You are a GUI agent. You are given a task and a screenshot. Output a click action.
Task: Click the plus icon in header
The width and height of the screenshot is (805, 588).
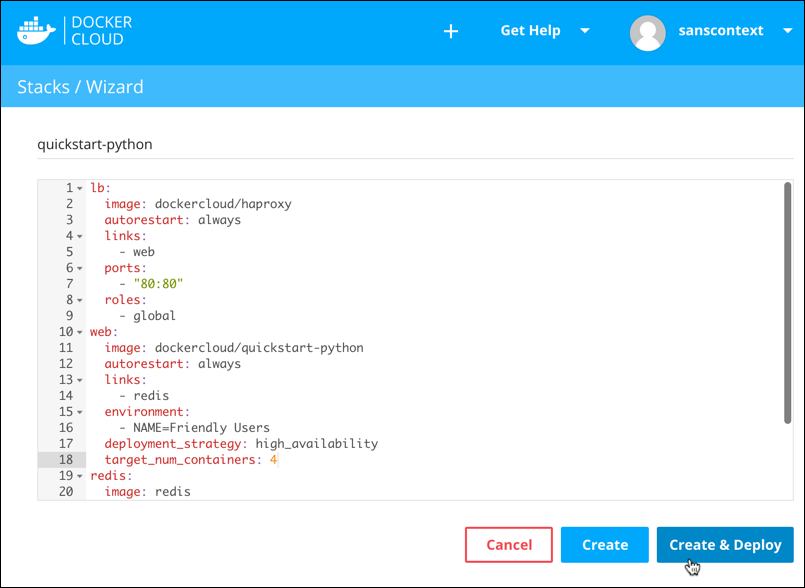point(451,31)
